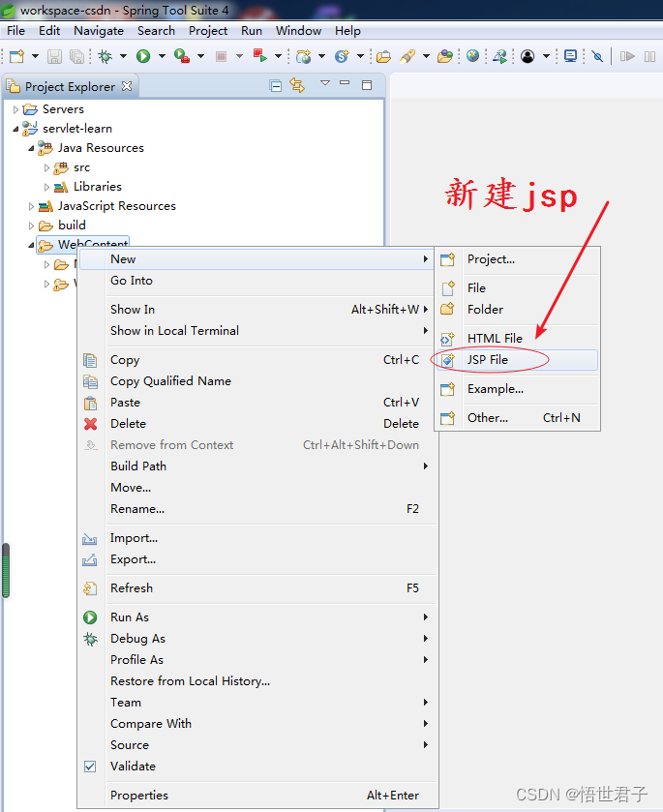Click Paste in the context menu
Image resolution: width=663 pixels, height=812 pixels.
(x=257, y=403)
